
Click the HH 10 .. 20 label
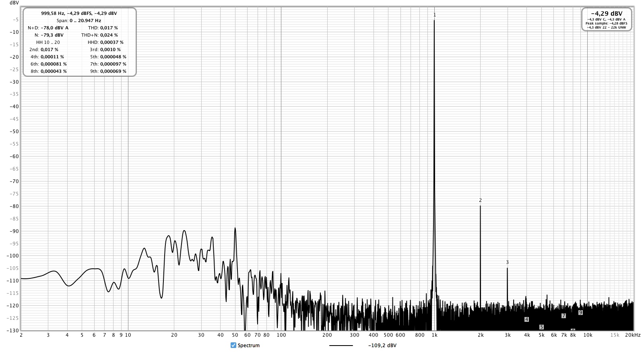click(x=48, y=42)
